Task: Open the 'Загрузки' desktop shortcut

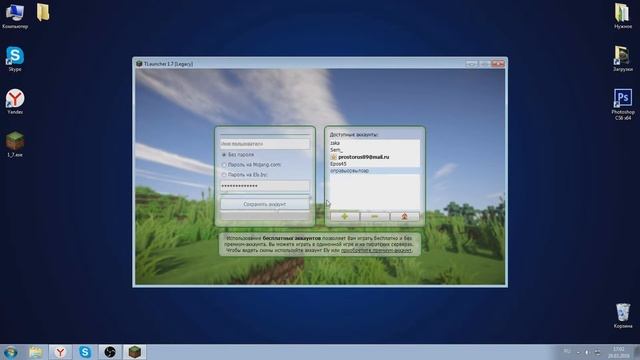Action: pyautogui.click(x=622, y=59)
